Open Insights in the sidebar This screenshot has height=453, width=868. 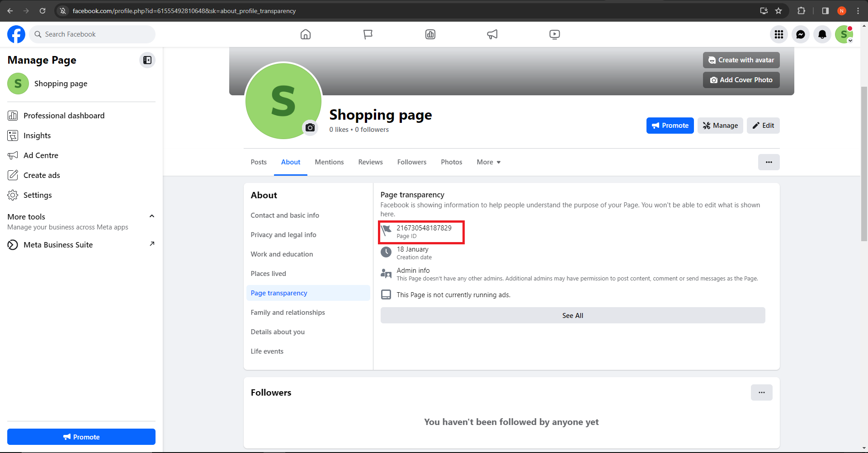click(81, 135)
